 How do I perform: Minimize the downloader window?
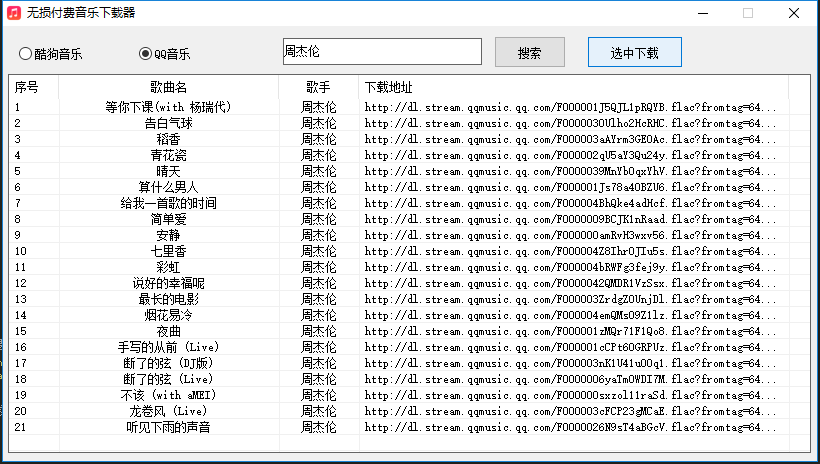(x=701, y=13)
